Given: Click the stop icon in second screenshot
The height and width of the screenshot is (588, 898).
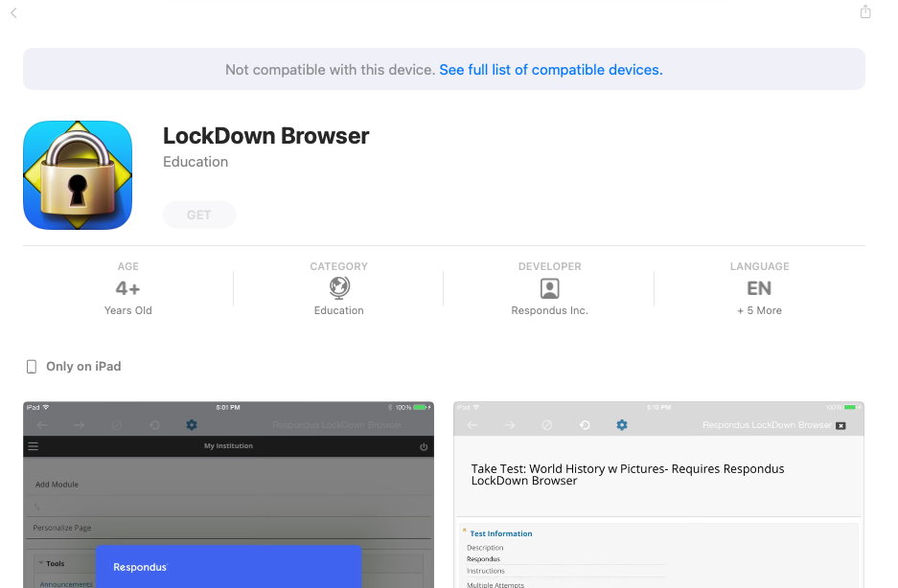Looking at the screenshot, I should (547, 425).
